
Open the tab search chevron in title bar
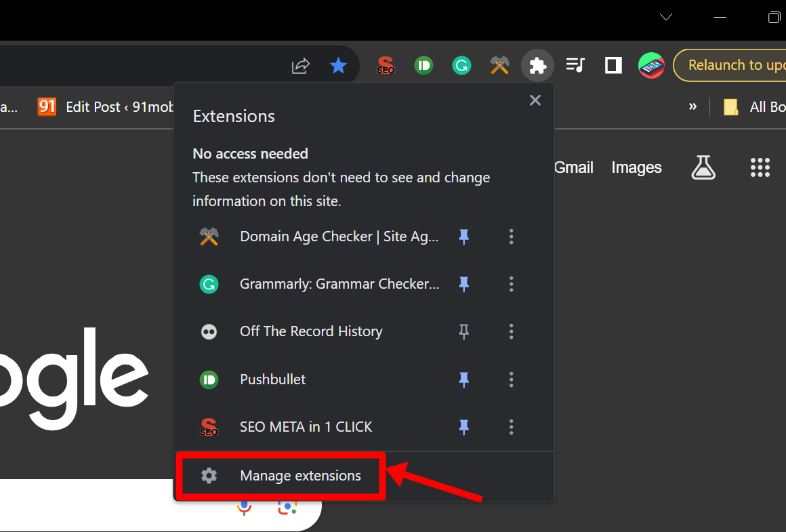(x=665, y=17)
